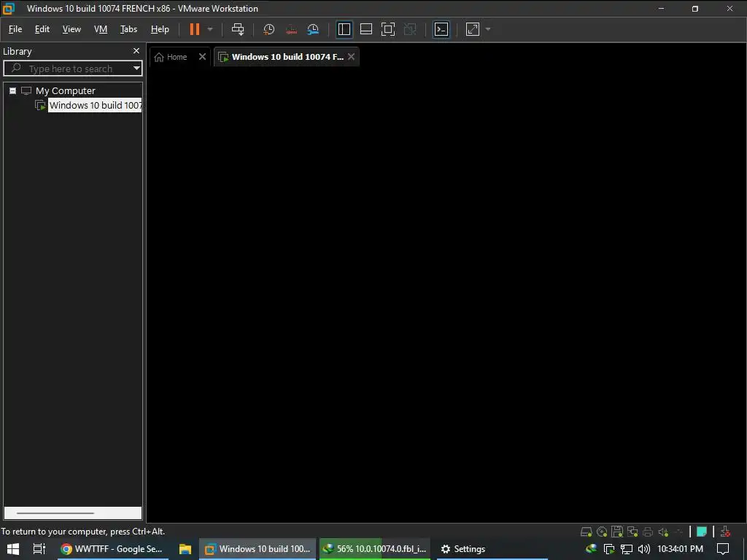Collapse the My Computer tree node
The width and height of the screenshot is (747, 560).
click(x=13, y=90)
